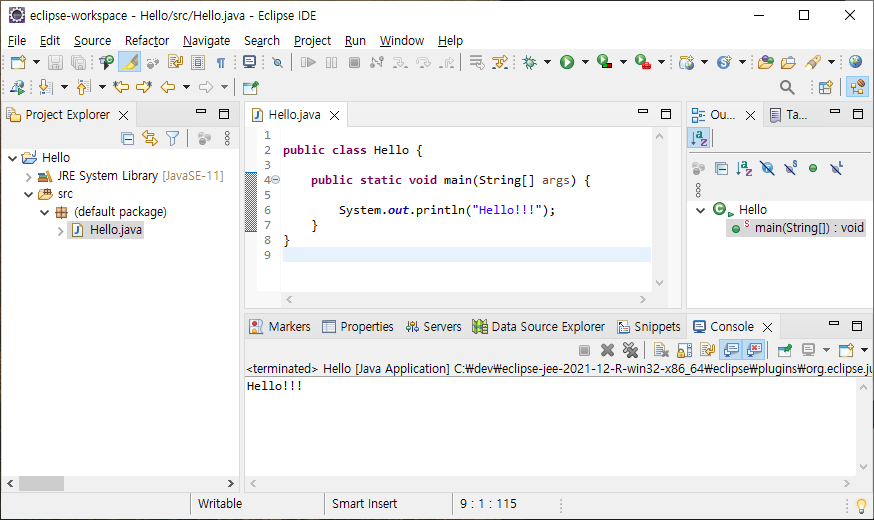Click the Coverage run icon

coord(604,62)
